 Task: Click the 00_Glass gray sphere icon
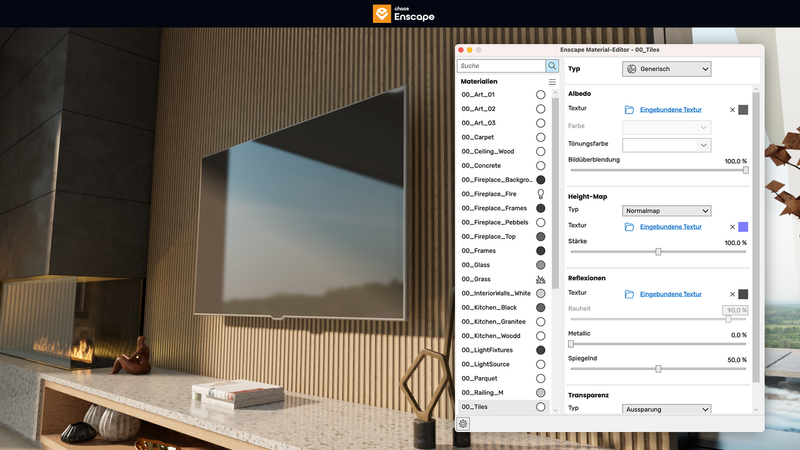click(540, 265)
